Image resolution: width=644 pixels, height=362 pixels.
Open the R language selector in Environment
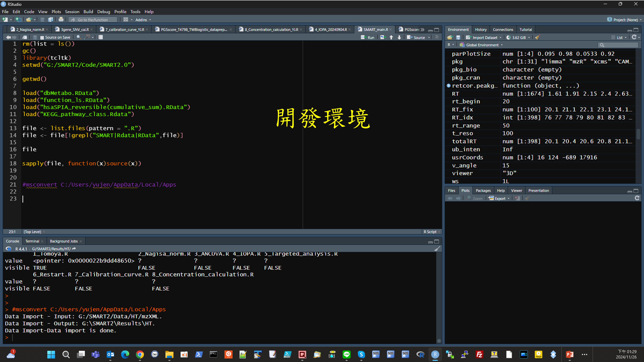coord(451,45)
